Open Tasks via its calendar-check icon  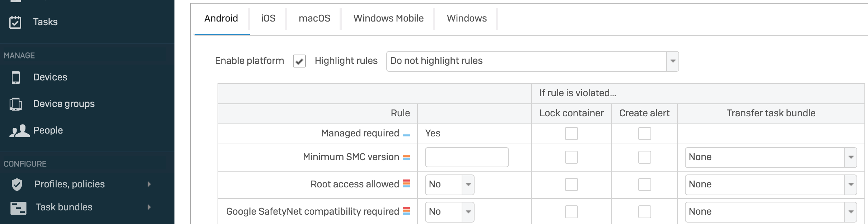[x=15, y=22]
